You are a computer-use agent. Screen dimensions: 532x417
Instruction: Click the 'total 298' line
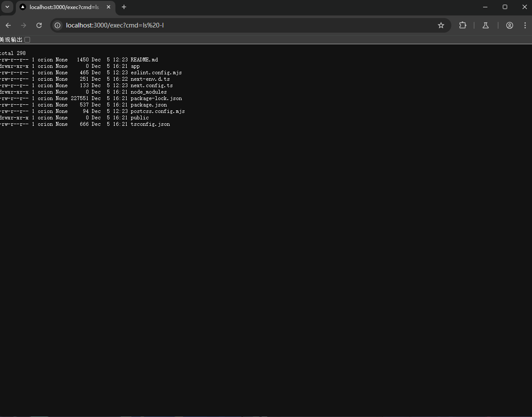pos(12,53)
